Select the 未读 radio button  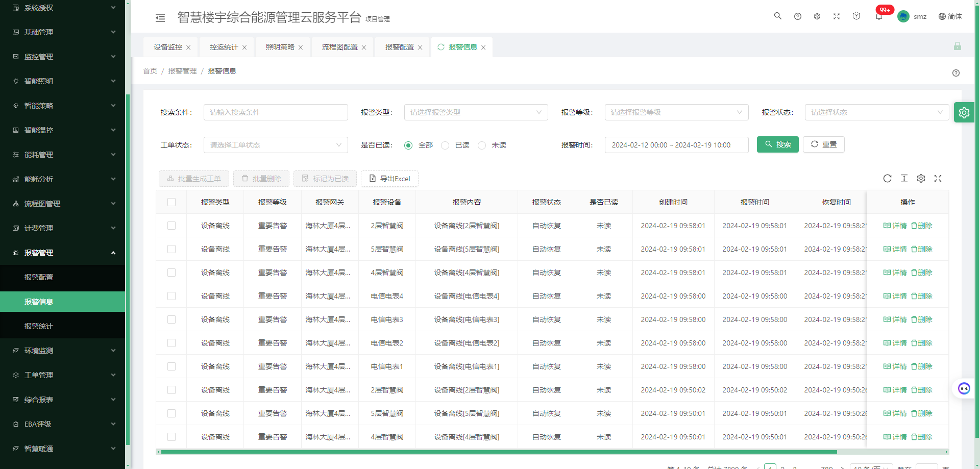[482, 145]
